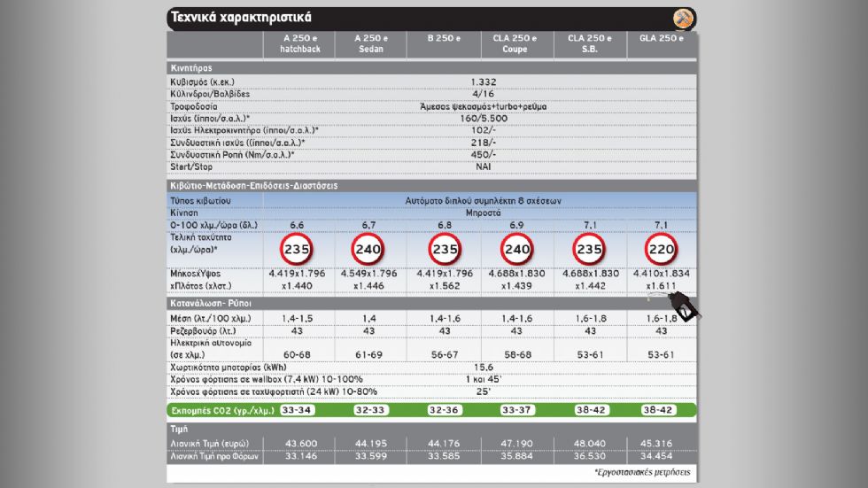Click retail price 44.176 for B 250 e
The width and height of the screenshot is (868, 488).
pos(444,444)
